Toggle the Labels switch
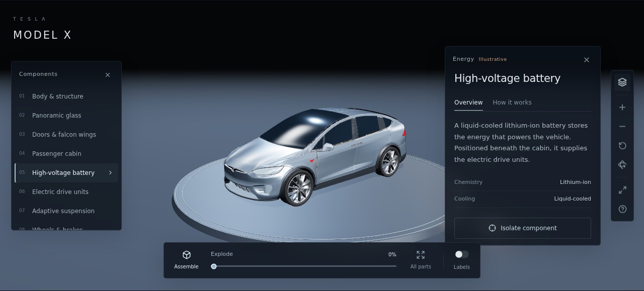Screen dimensions: 644x291 pos(461,254)
